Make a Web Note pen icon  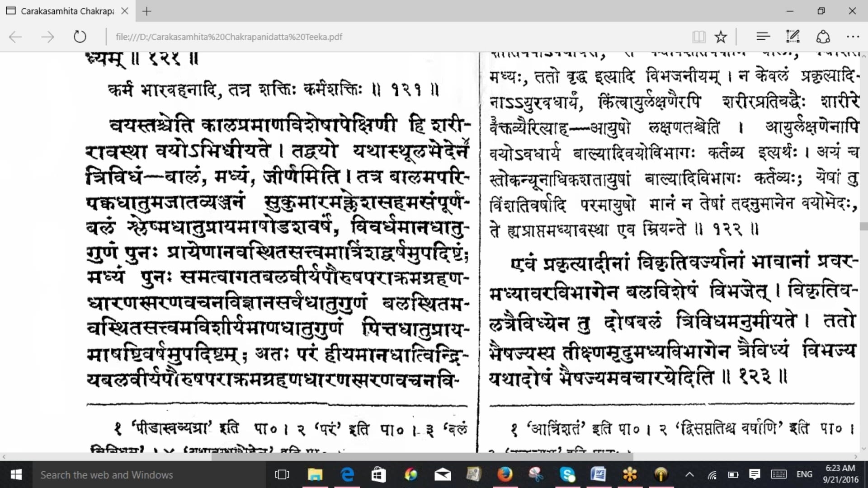pyautogui.click(x=793, y=37)
